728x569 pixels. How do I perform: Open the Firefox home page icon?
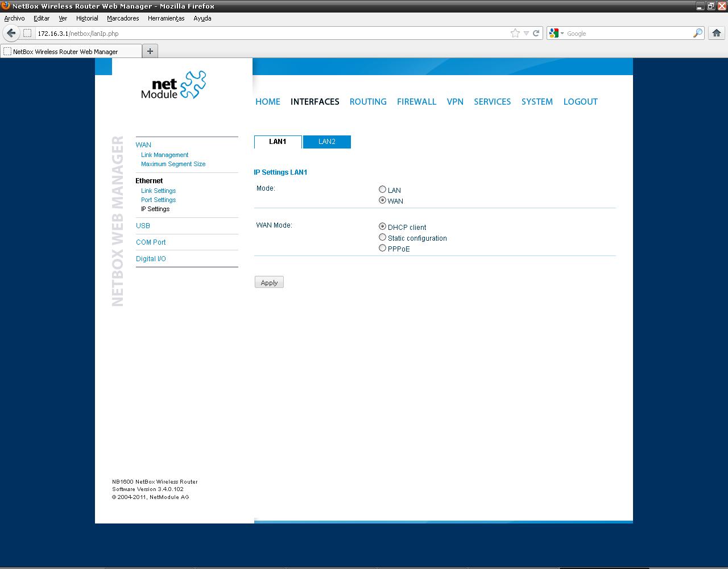click(717, 33)
